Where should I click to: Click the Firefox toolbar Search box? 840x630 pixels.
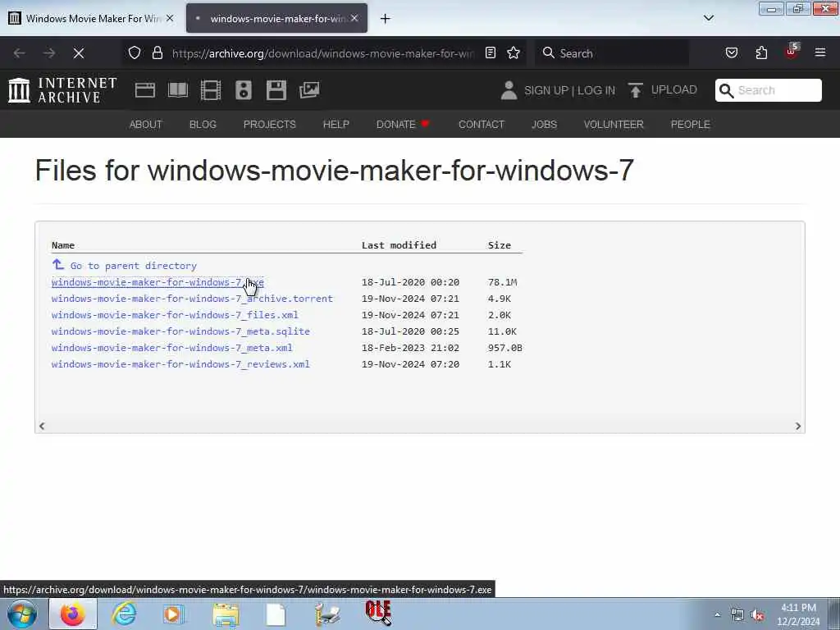pos(612,53)
